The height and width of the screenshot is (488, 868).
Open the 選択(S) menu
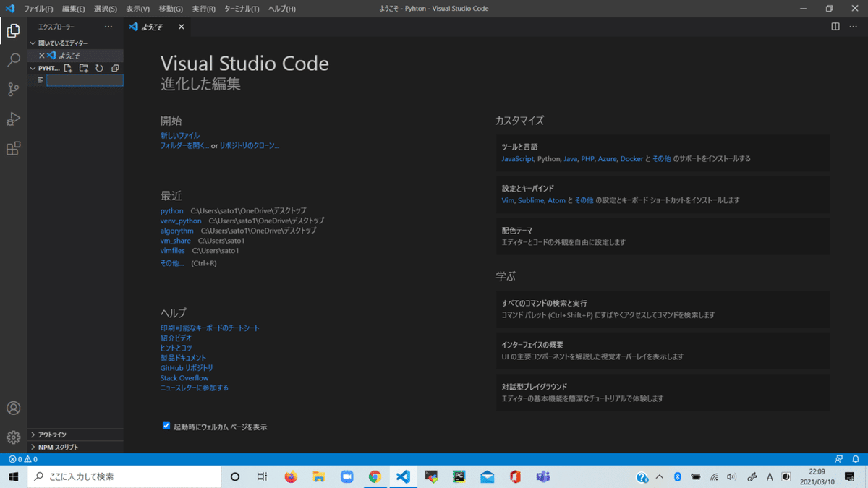[106, 9]
